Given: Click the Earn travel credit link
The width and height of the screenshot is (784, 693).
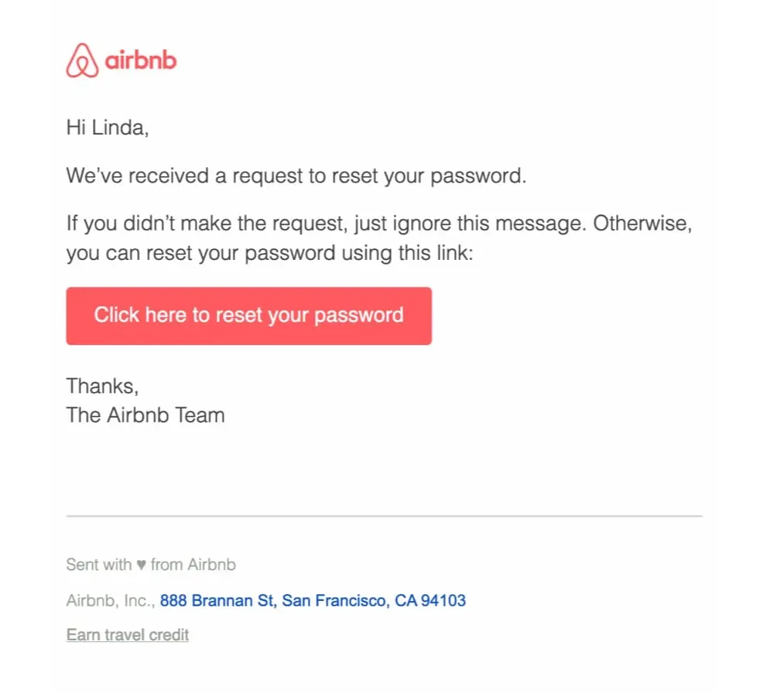Looking at the screenshot, I should (x=127, y=634).
